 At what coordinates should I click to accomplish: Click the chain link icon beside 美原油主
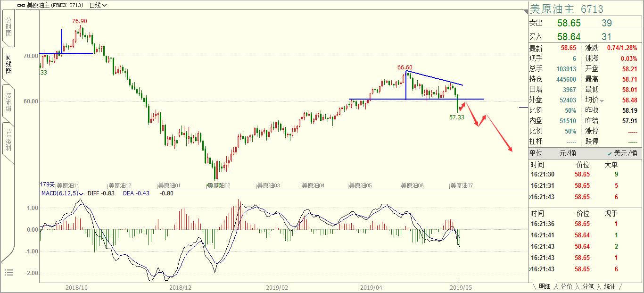tap(21, 5)
